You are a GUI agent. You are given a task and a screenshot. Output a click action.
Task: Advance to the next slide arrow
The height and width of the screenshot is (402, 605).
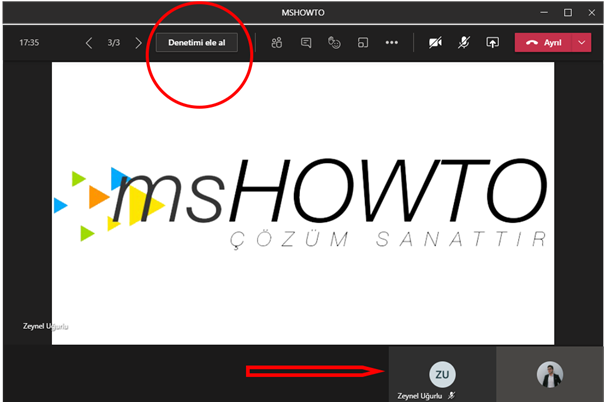138,43
